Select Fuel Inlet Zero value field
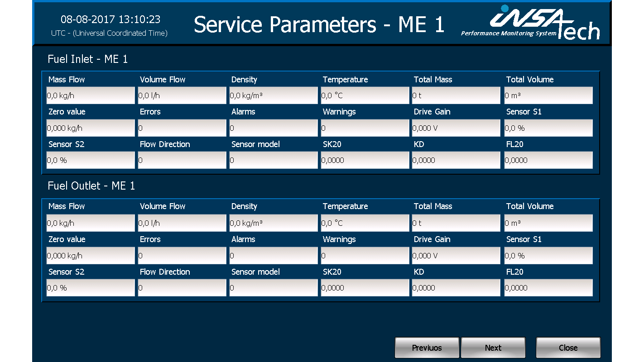644x362 pixels. 91,128
